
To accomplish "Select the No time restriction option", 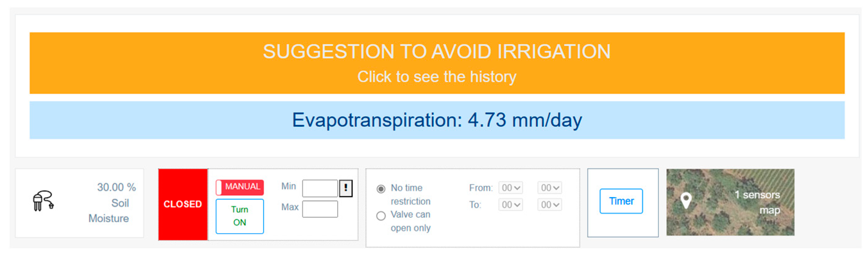I will 381,189.
